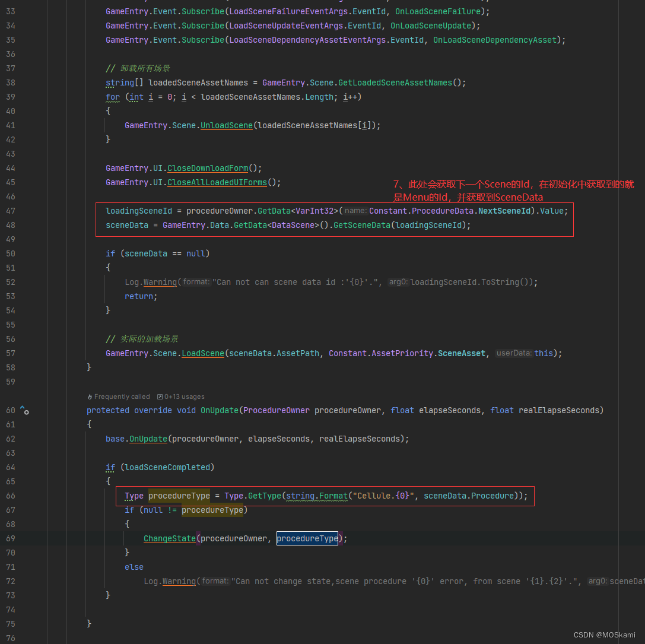Open the 0+13 usages code lens
This screenshot has width=645, height=644.
(185, 396)
